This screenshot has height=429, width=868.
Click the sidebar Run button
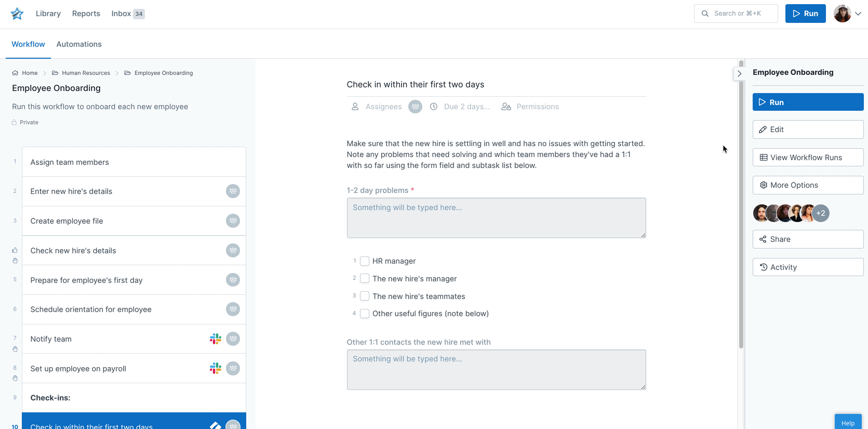pos(808,102)
